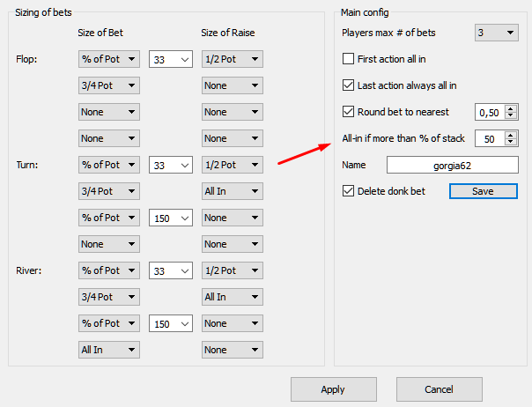Open the Flop 1/2 Pot raise dropdown

(x=232, y=59)
